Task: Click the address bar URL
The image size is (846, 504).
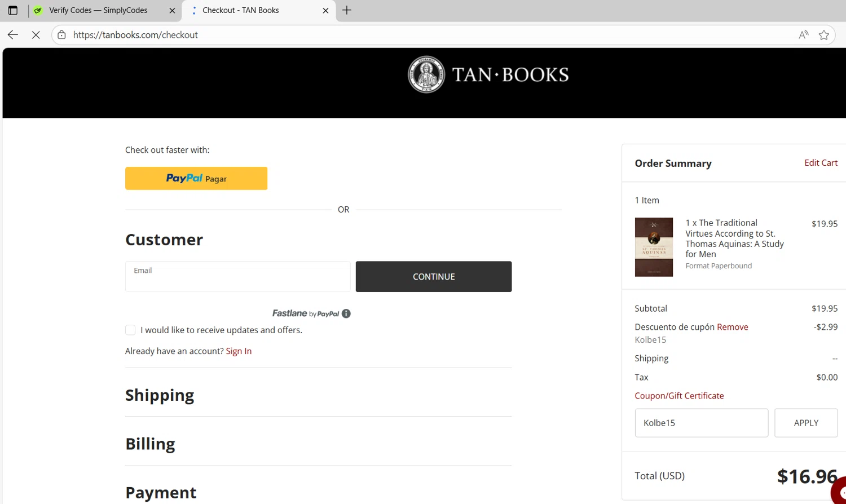Action: click(135, 35)
